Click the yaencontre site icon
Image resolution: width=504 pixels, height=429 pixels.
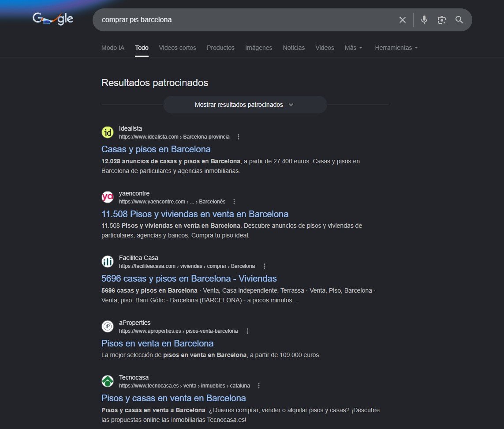point(107,197)
